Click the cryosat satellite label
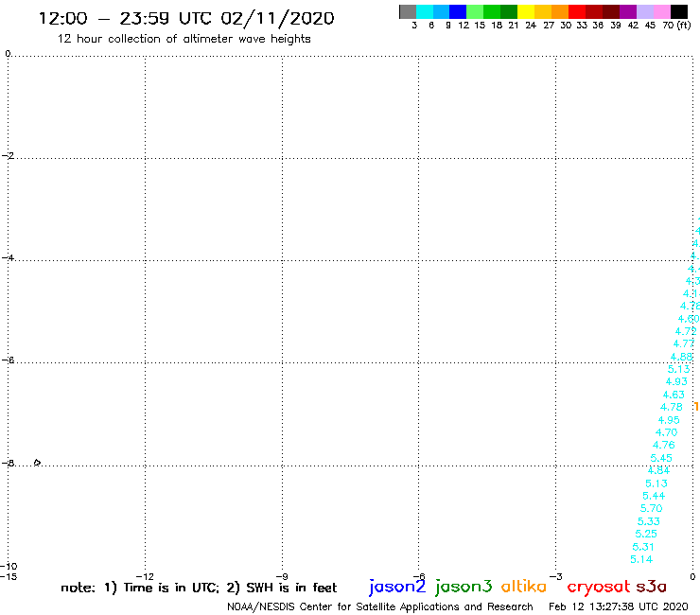 pyautogui.click(x=599, y=587)
